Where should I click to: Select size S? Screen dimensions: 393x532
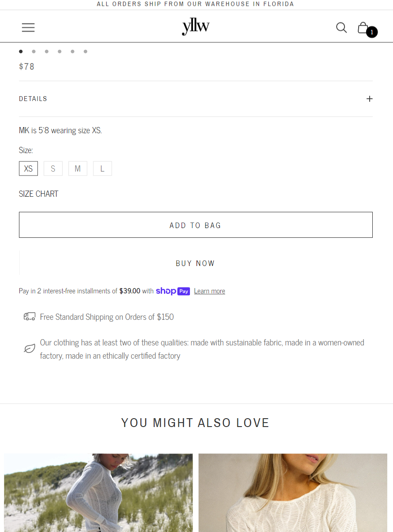53,169
